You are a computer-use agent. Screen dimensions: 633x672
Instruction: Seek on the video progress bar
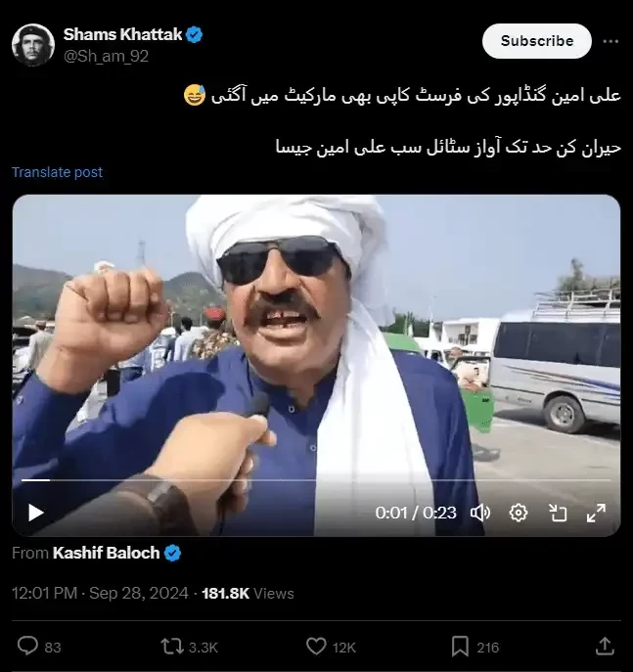tap(316, 480)
